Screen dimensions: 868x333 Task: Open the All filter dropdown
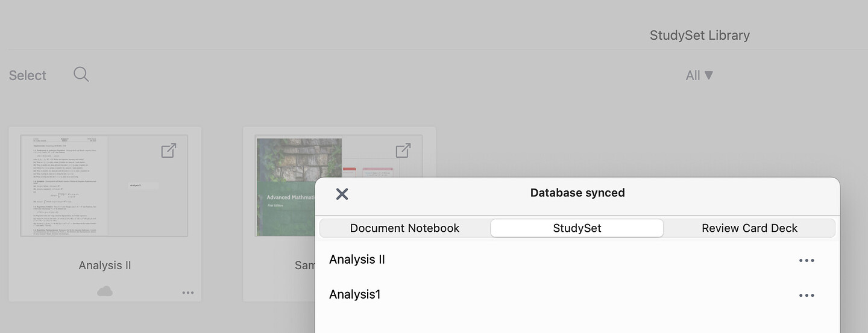[700, 75]
